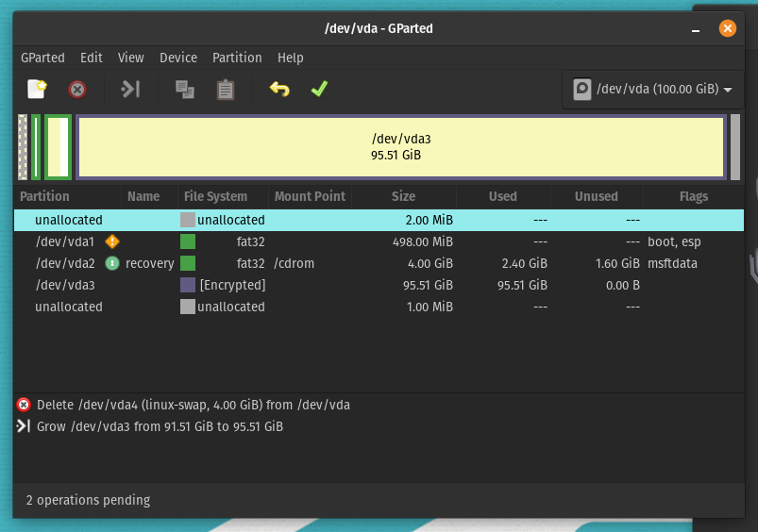Click the Delete partition toolbar icon

[x=77, y=90]
